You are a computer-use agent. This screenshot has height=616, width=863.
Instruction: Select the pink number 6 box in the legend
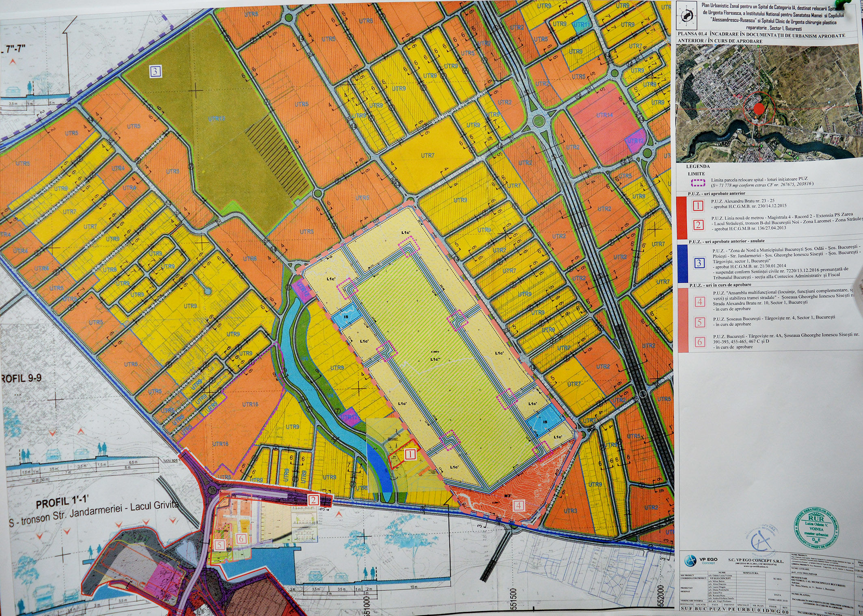click(x=700, y=342)
